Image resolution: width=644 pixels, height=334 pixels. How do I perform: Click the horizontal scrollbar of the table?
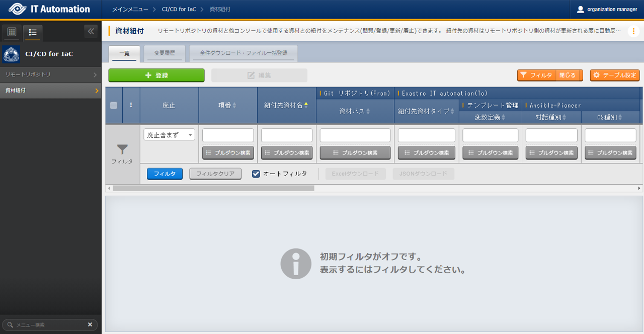[213, 188]
